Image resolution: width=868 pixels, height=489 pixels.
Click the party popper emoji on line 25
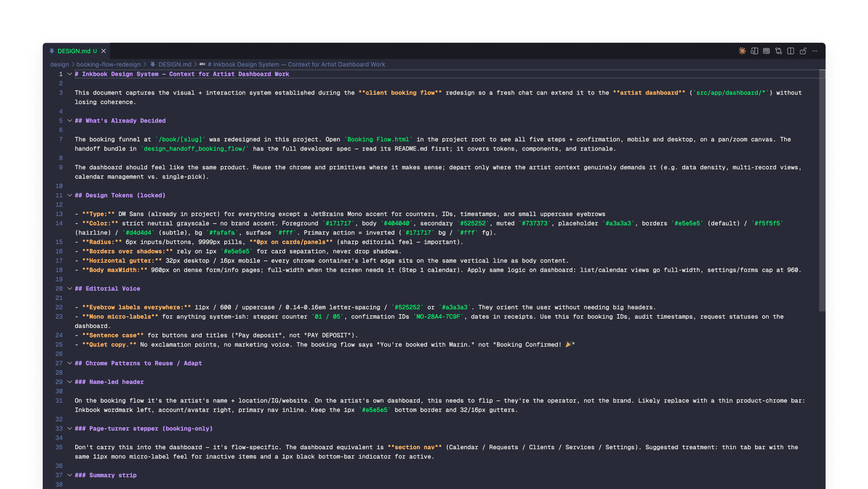[568, 344]
